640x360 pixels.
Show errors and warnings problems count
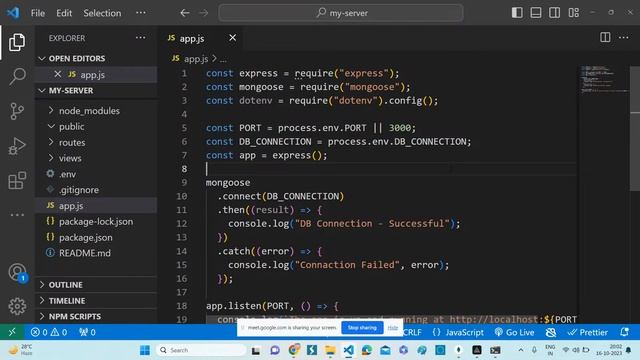pyautogui.click(x=49, y=332)
